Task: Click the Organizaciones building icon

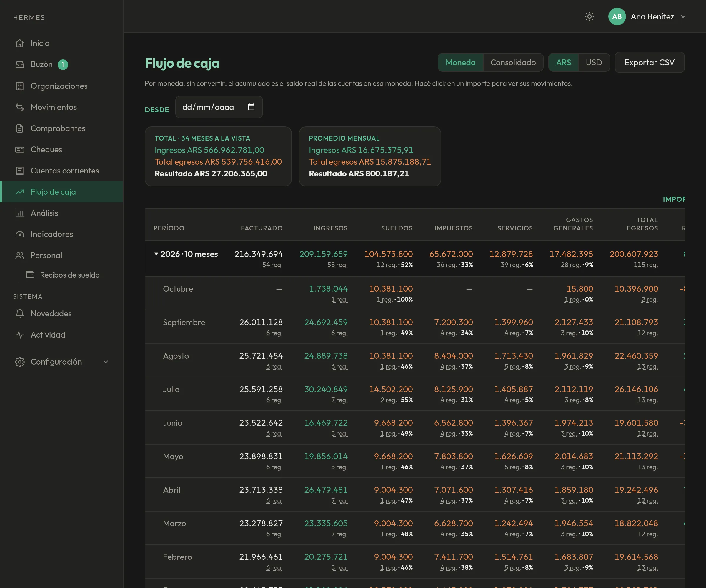Action: coord(19,86)
